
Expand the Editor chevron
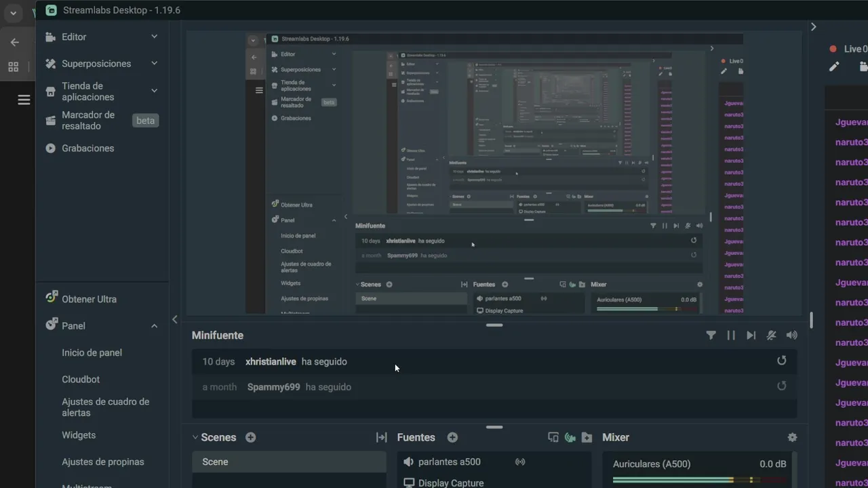click(x=154, y=37)
